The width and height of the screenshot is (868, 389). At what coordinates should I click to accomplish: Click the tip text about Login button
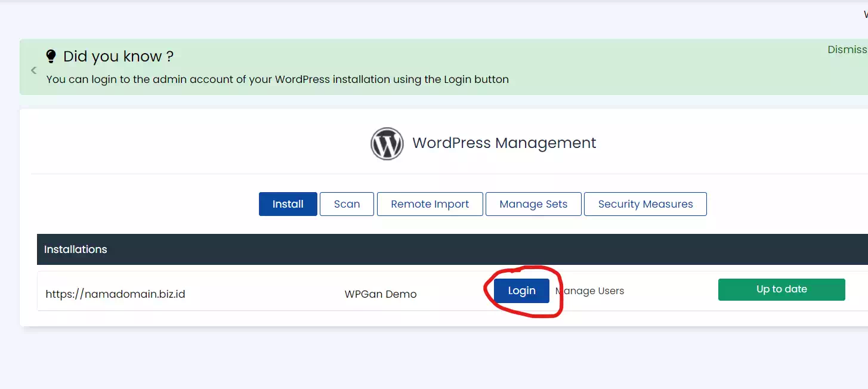point(277,79)
